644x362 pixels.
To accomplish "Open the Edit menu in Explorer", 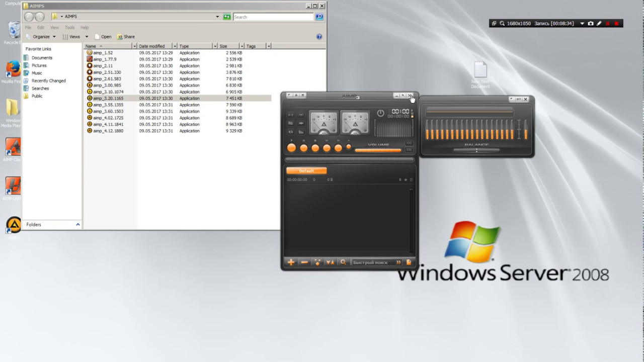I will click(x=41, y=27).
